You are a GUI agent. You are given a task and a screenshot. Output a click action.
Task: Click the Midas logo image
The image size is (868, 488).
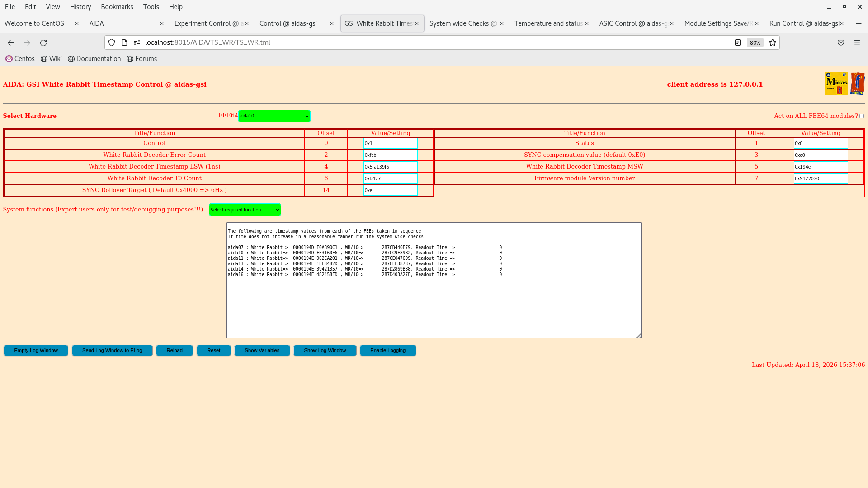coord(836,83)
